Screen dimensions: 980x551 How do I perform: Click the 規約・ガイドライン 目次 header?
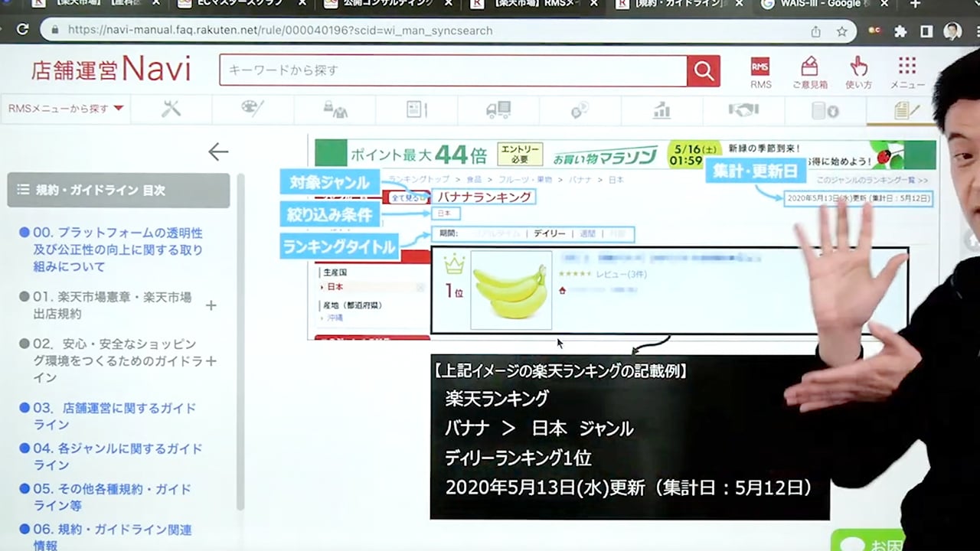coord(119,190)
